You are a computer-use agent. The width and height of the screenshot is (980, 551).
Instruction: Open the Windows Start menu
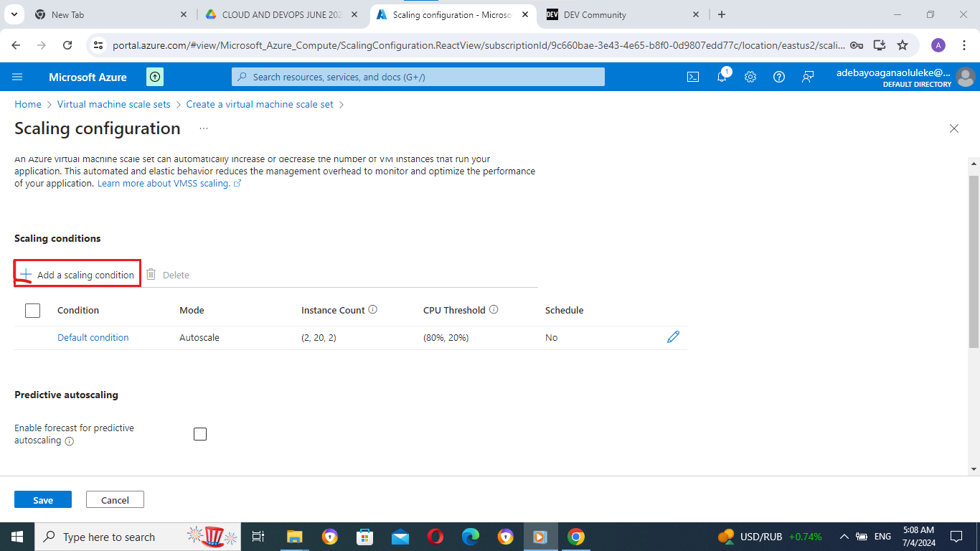coord(17,537)
